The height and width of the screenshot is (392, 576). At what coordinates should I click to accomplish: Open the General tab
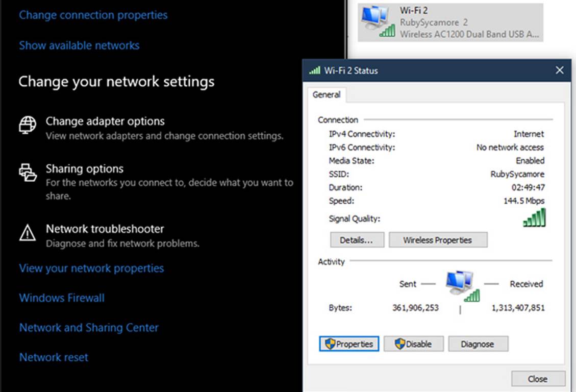click(x=327, y=95)
